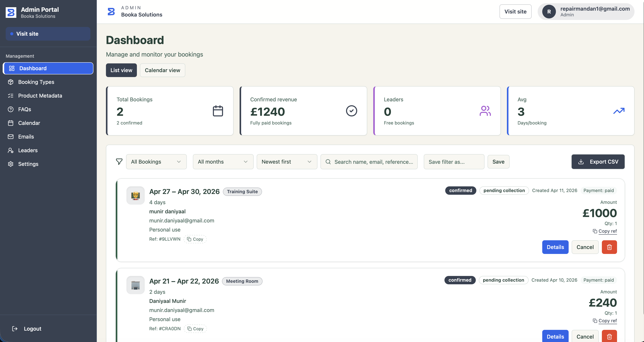The height and width of the screenshot is (342, 644).
Task: Select the Leaders people icon
Action: 11,150
